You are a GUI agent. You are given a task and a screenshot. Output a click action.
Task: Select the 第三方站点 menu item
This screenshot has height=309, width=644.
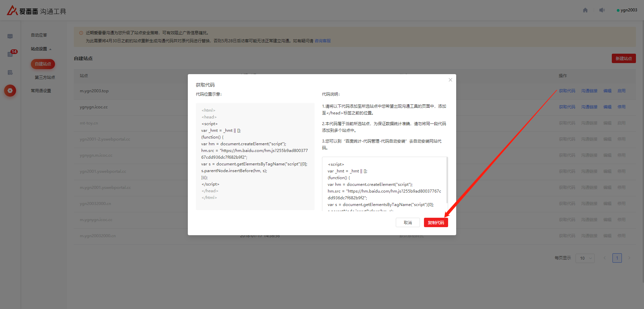tap(45, 78)
